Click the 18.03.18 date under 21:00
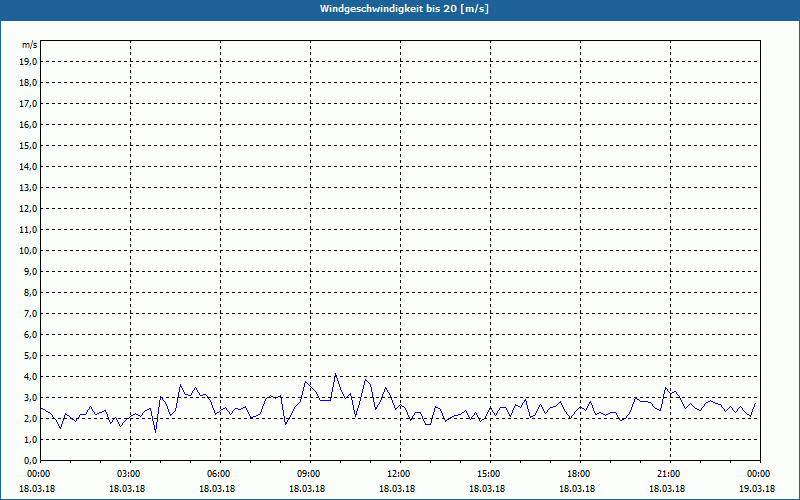 point(667,489)
